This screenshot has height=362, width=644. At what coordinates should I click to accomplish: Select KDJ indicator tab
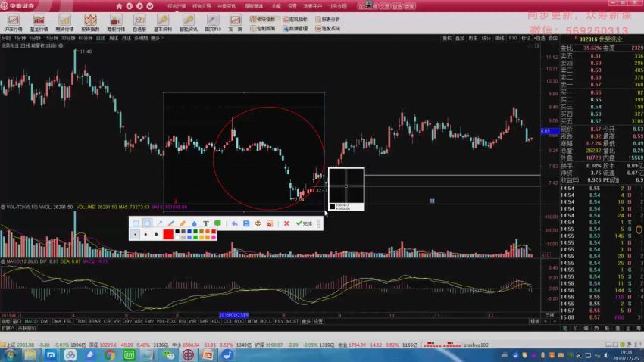coord(216,321)
